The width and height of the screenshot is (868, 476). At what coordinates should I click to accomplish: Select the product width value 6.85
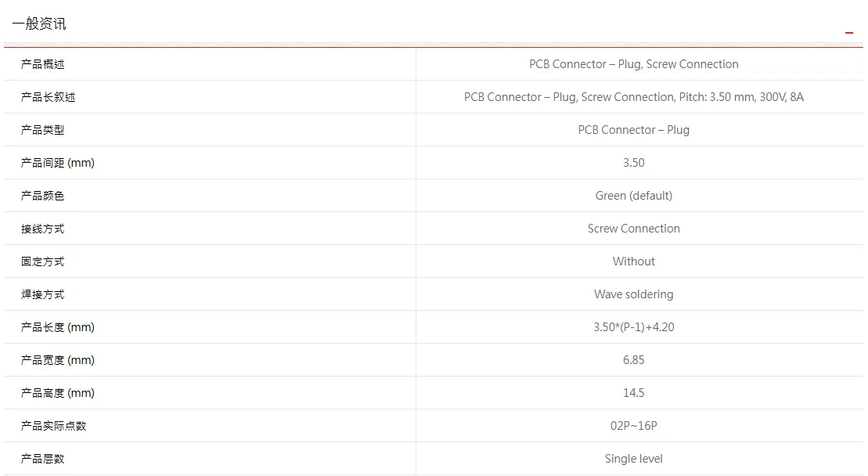[x=633, y=360]
